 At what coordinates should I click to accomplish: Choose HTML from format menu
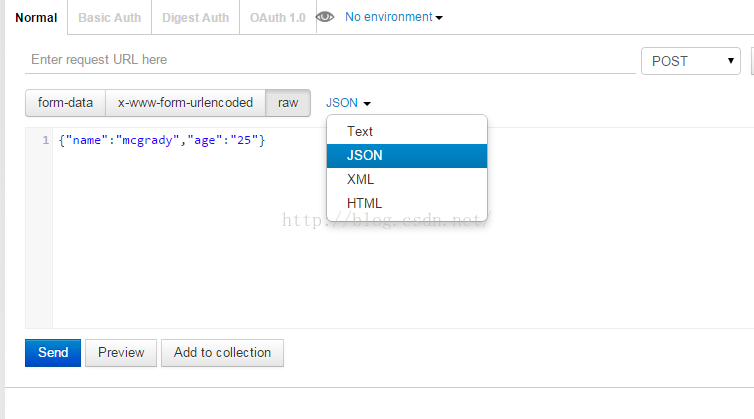(x=364, y=203)
